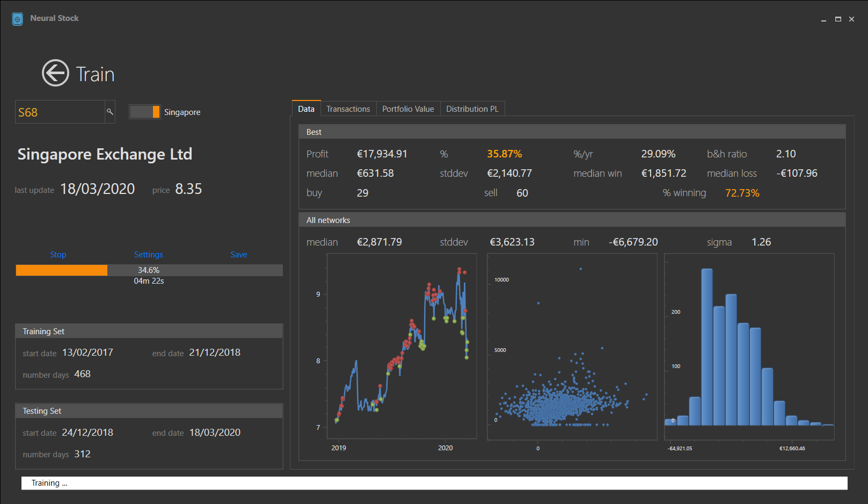Viewport: 868px width, 504px height.
Task: Click the training progress bar at 34.6%
Action: 149,270
